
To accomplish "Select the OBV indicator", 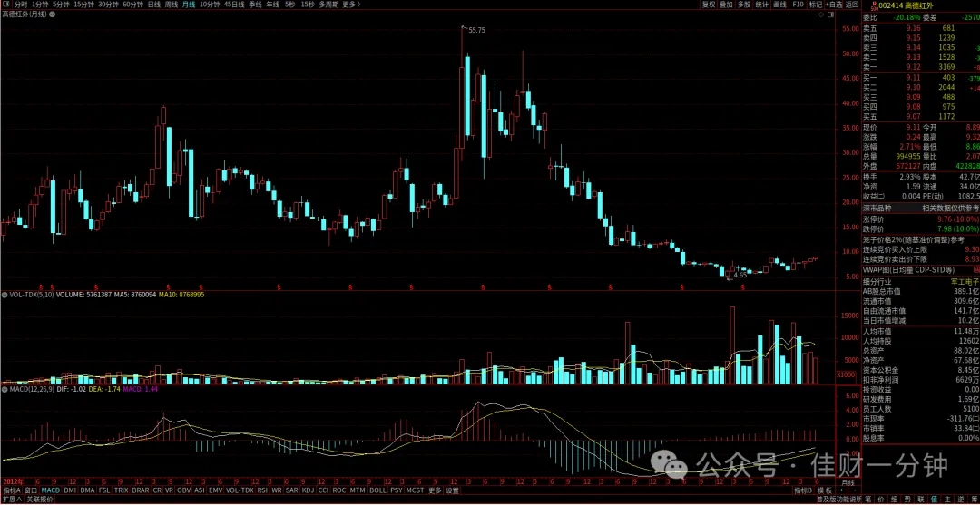I will 184,490.
